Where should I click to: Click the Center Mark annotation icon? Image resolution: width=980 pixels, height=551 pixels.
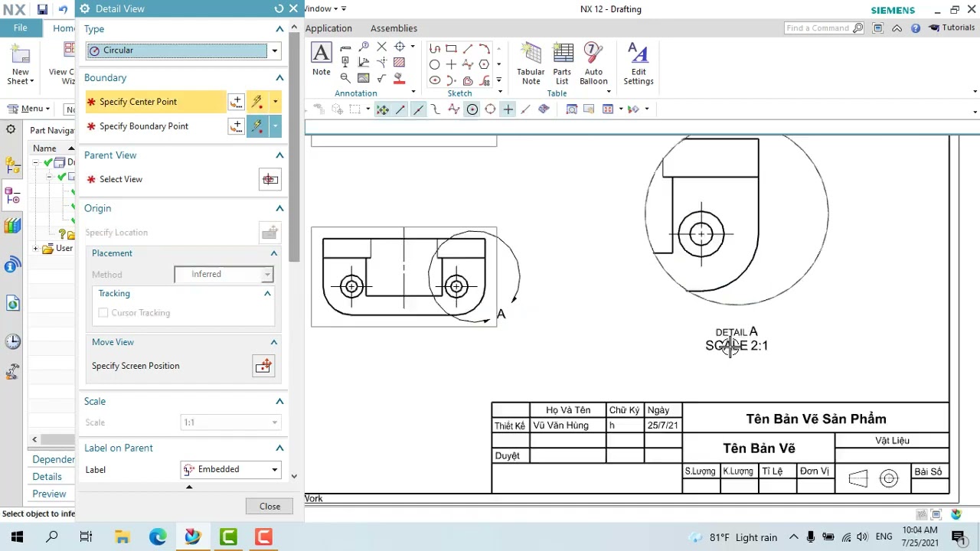point(400,47)
